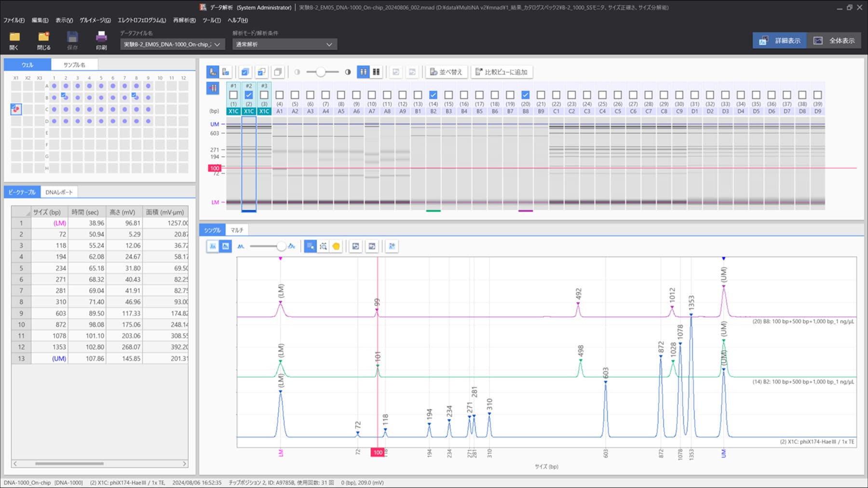Switch to the マルチ tab
The image size is (868, 488).
coord(237,230)
